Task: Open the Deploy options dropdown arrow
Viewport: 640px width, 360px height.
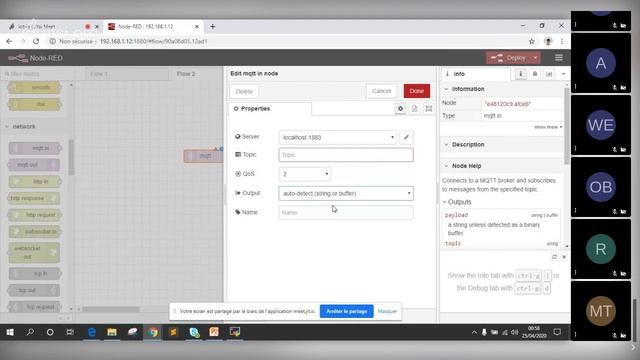Action: point(535,58)
